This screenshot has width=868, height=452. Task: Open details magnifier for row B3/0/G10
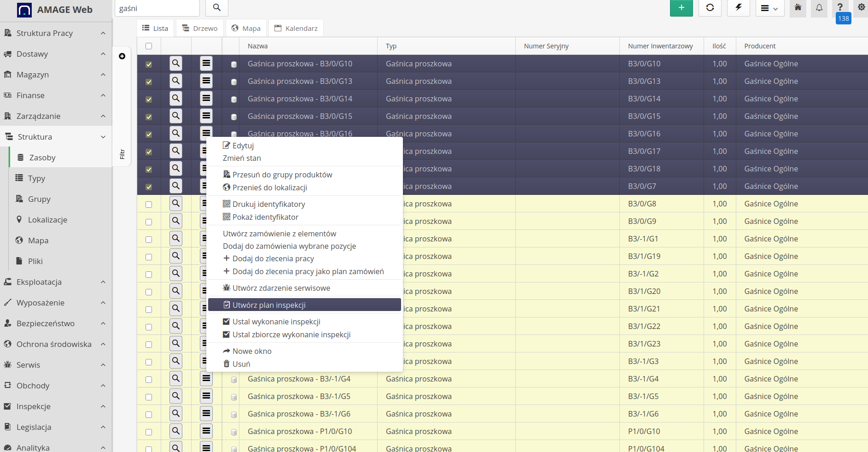(176, 63)
